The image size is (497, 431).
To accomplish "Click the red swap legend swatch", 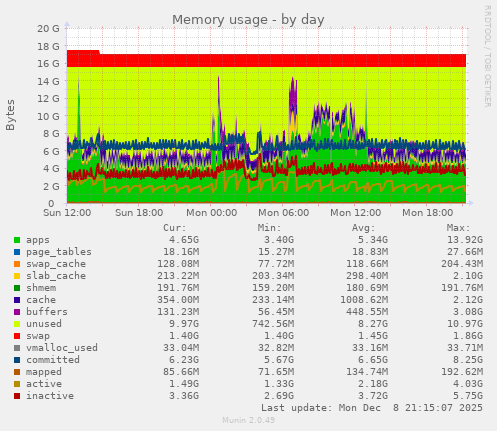I will pos(17,336).
